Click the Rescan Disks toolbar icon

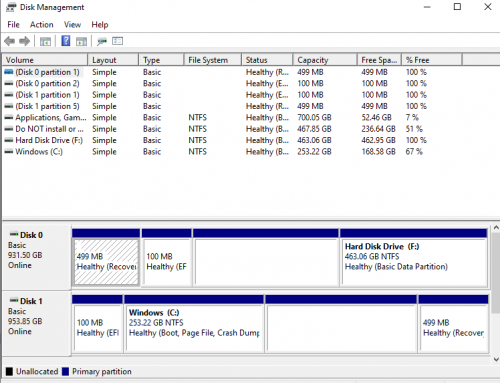point(102,41)
